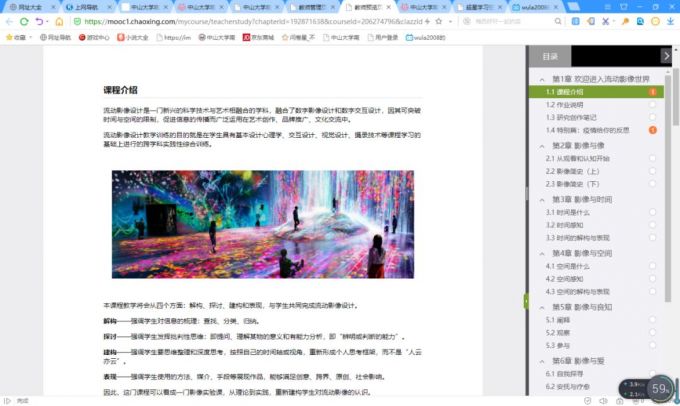This screenshot has height=406, width=680.
Task: Collapse chapter 第3章 影像与时间
Action: tap(542, 200)
